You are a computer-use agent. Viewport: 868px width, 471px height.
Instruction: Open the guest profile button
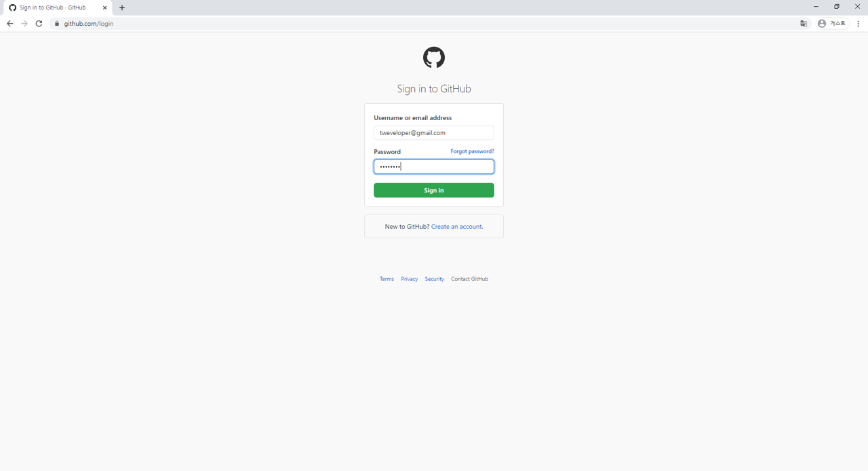click(x=832, y=24)
